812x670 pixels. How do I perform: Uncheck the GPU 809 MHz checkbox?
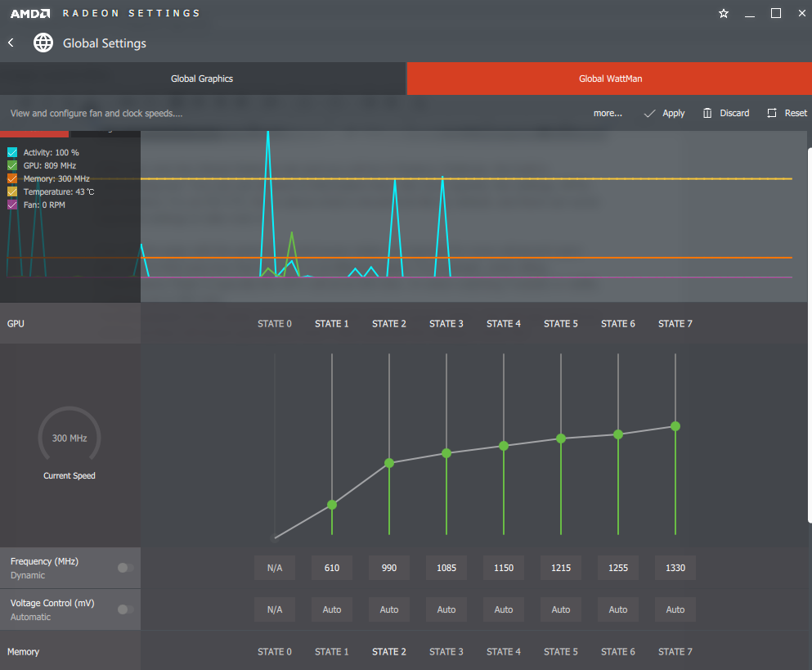tap(12, 165)
